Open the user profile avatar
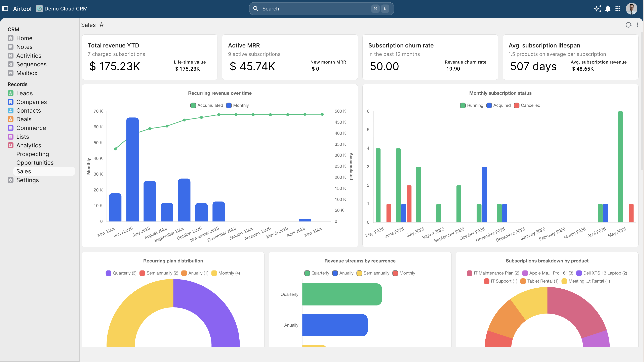 [632, 9]
